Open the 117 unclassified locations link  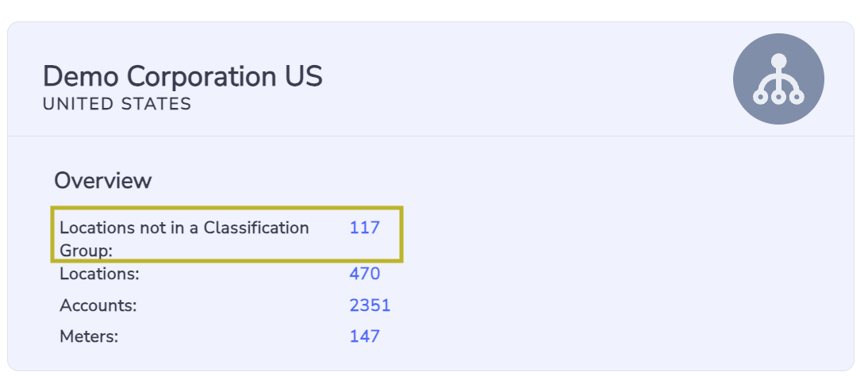click(364, 228)
